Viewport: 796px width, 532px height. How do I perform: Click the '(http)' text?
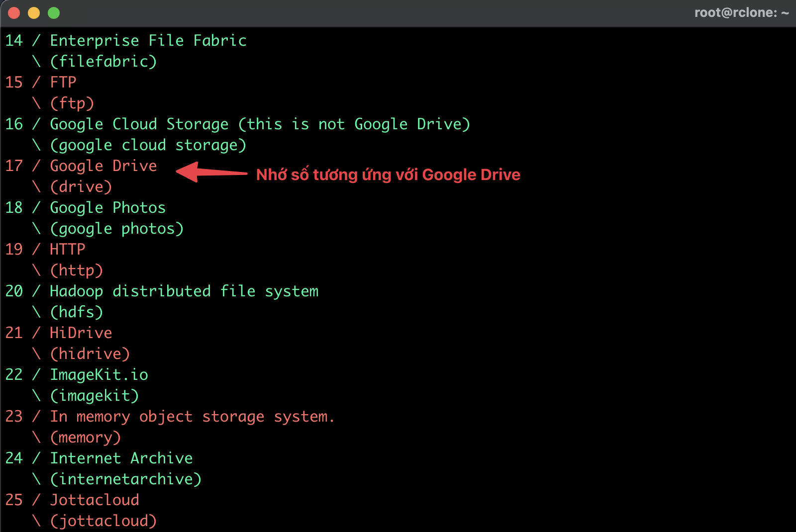77,270
